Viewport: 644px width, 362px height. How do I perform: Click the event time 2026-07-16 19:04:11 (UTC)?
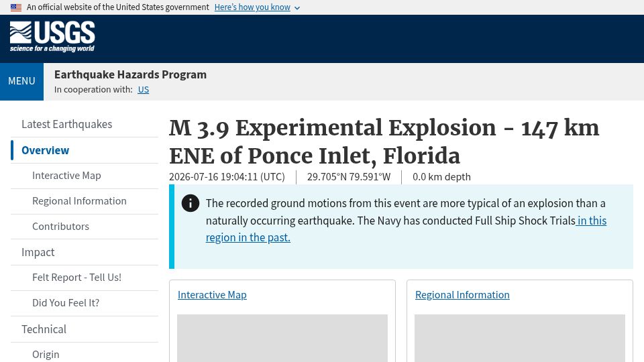(227, 177)
